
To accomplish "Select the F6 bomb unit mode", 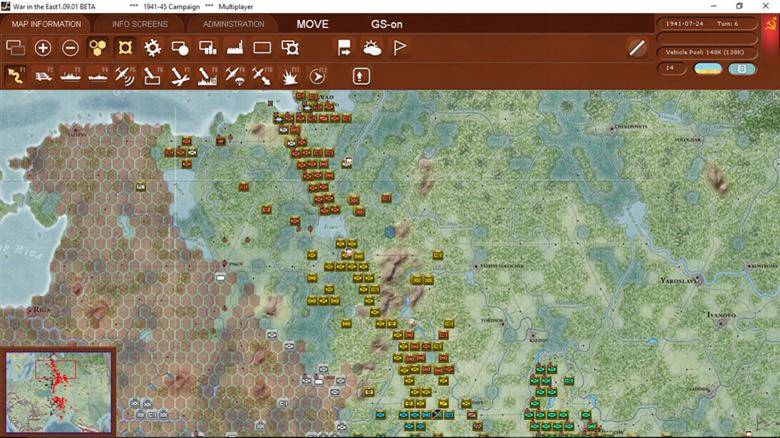I will pos(152,76).
